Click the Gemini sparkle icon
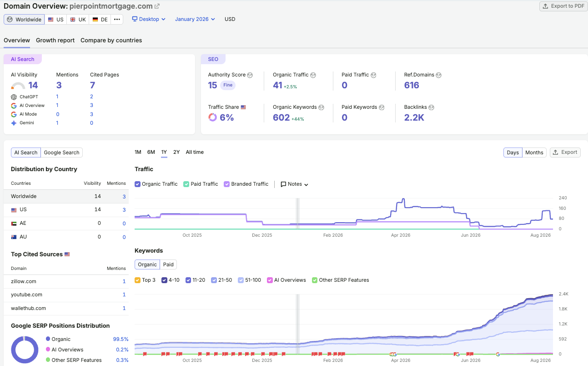Viewport: 588px width, 366px height. tap(14, 123)
